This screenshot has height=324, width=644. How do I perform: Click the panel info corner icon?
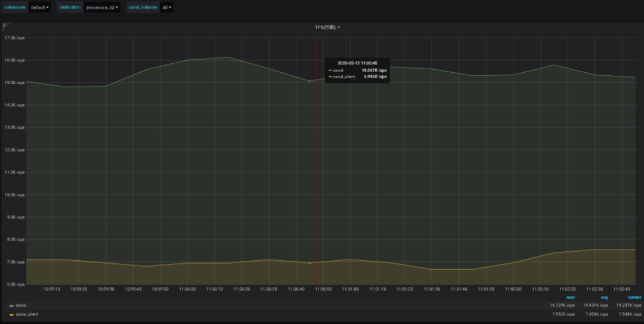pyautogui.click(x=4, y=26)
